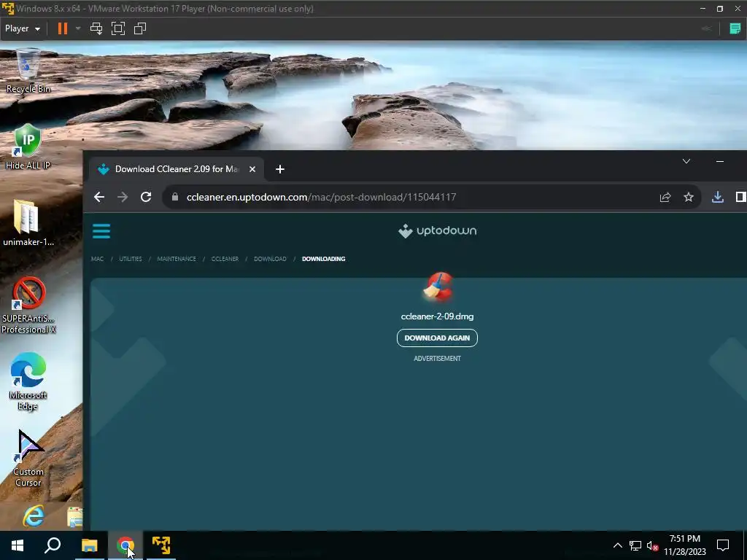View site information padlock icon

coord(175,197)
